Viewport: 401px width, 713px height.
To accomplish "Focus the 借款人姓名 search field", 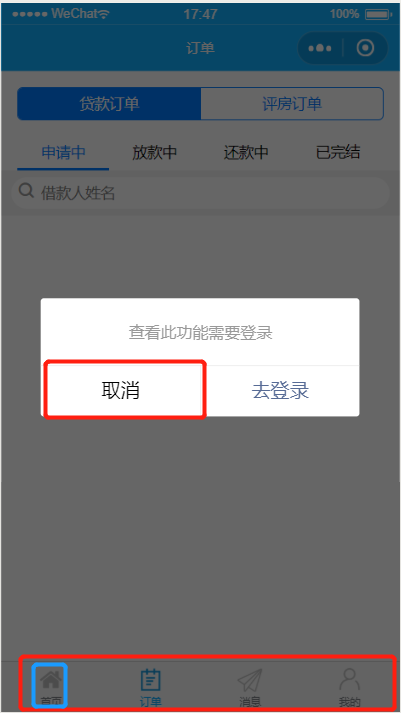I will click(200, 193).
